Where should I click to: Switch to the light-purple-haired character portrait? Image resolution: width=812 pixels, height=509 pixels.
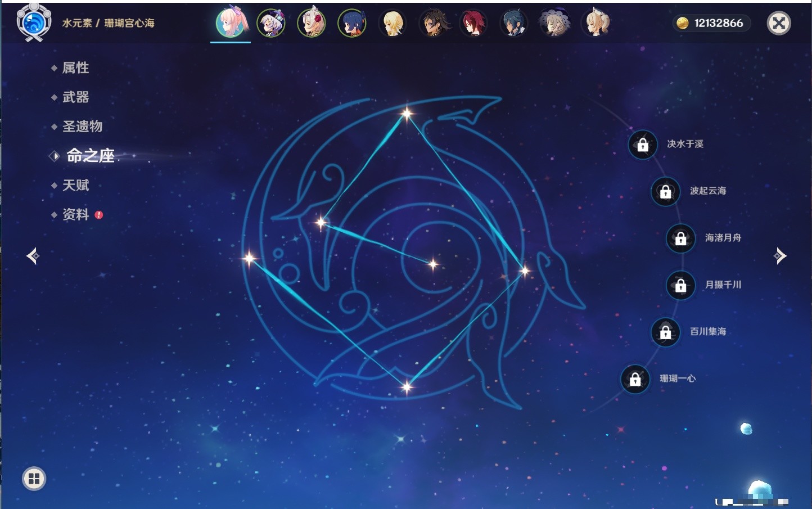pos(271,23)
